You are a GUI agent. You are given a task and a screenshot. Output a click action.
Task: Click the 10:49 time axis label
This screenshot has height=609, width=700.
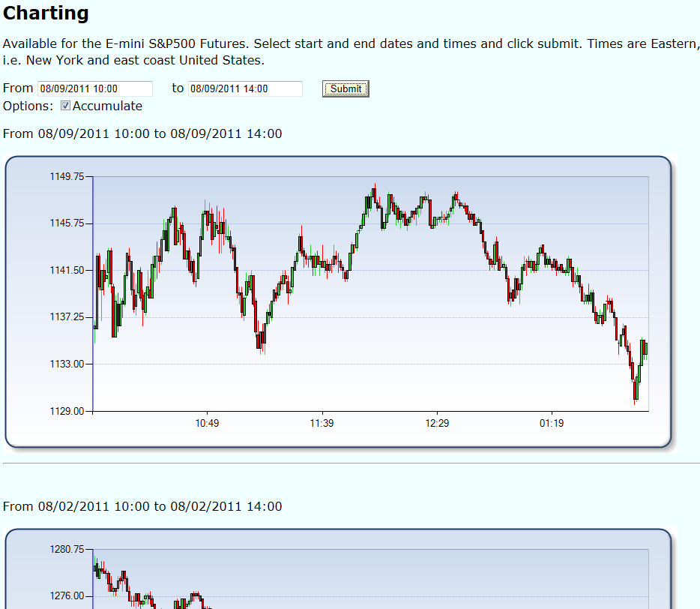tap(207, 423)
